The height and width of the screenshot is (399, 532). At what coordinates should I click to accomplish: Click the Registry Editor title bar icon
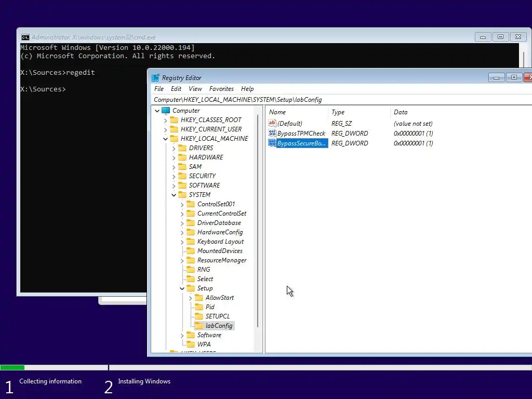155,78
